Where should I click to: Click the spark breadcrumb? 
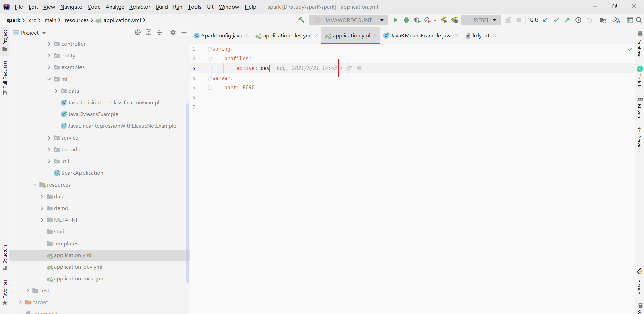pyautogui.click(x=13, y=20)
